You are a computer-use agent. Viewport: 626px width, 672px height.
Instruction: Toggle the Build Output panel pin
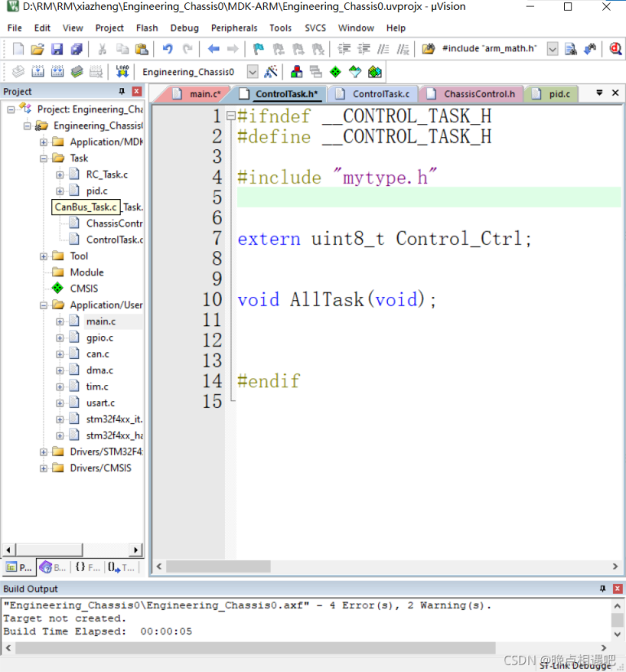(x=602, y=589)
